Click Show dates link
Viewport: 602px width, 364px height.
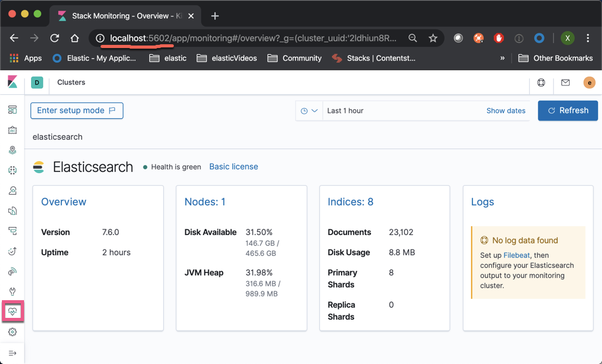506,111
